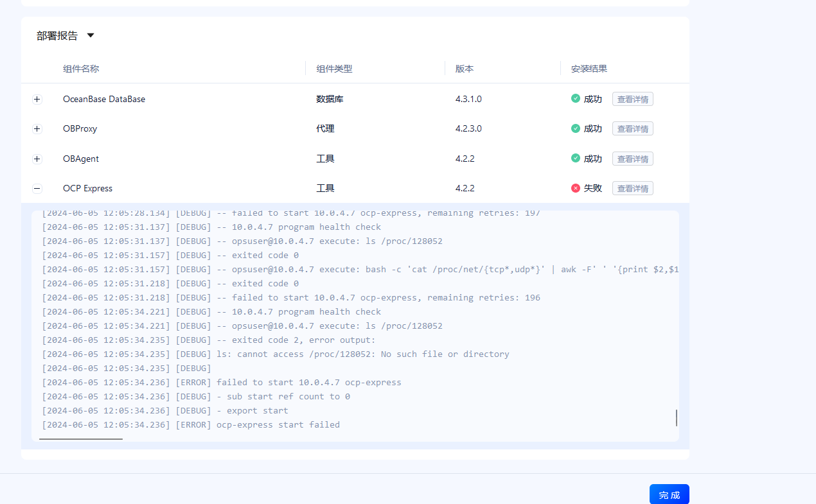Click the 代理 type cell

click(325, 128)
